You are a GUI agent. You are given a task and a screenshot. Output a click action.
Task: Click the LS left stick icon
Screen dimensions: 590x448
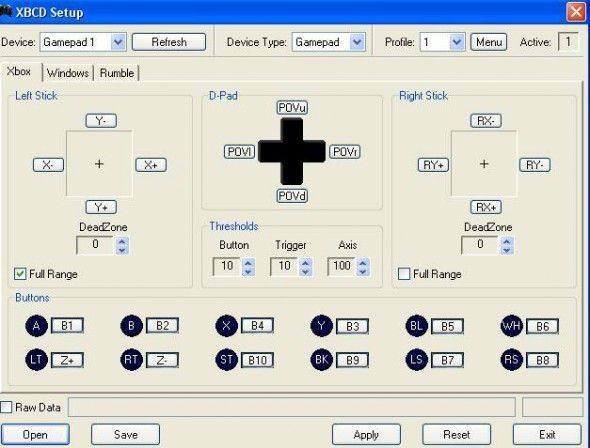(x=417, y=360)
